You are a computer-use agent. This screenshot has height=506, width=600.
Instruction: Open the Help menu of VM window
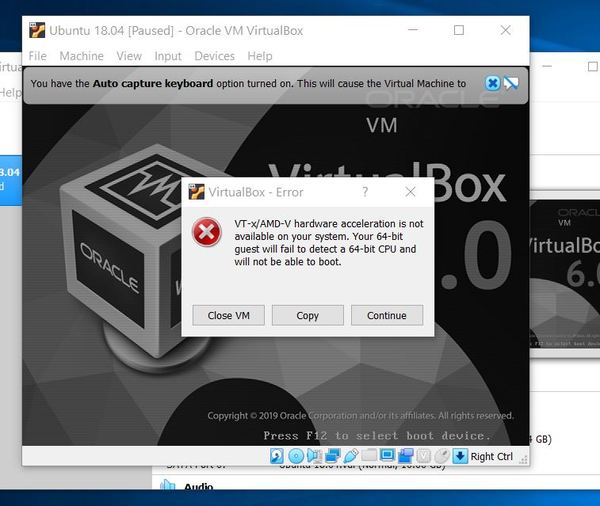coord(260,56)
